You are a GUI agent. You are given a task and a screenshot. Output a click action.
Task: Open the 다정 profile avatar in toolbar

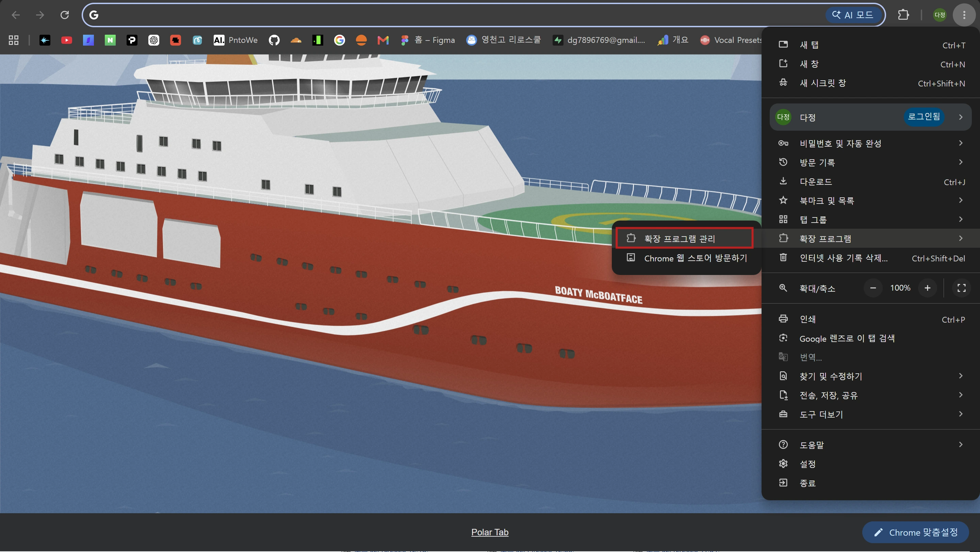pos(939,15)
